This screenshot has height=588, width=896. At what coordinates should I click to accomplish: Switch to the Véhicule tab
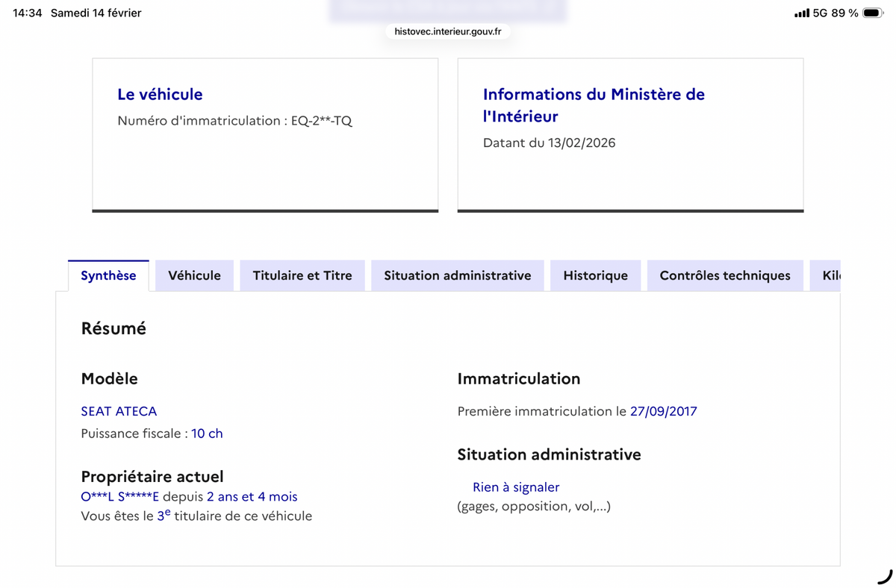(x=194, y=275)
